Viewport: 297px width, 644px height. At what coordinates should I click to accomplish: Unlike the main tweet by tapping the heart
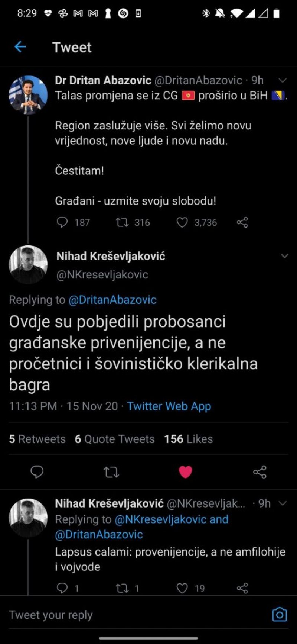[x=186, y=472]
